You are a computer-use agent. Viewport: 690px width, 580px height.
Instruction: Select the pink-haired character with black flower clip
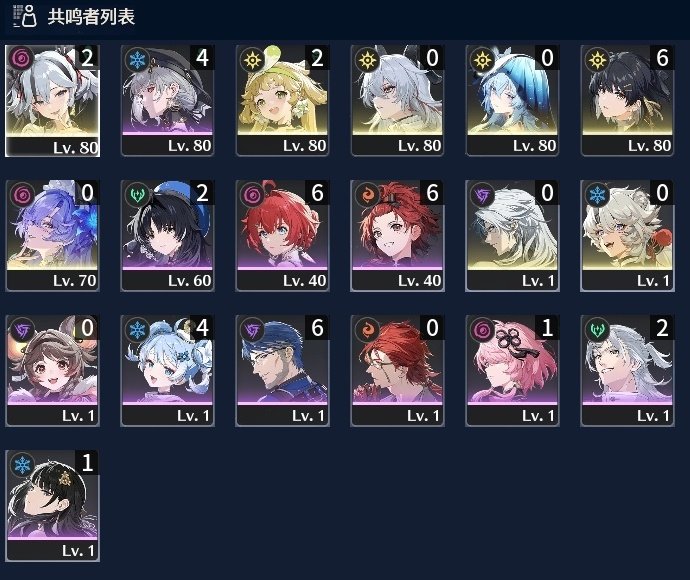click(512, 371)
